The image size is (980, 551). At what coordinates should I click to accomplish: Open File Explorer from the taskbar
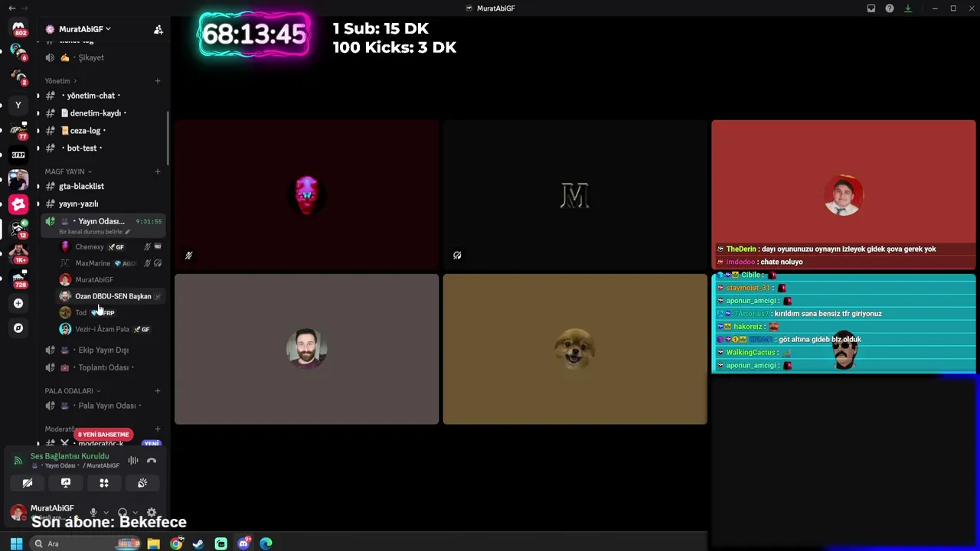click(154, 543)
